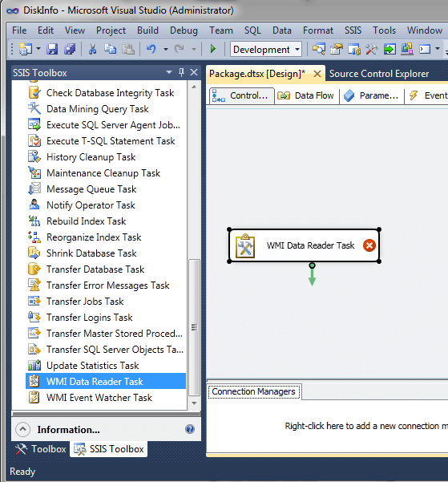Open the File menu
The width and height of the screenshot is (448, 482).
point(19,30)
